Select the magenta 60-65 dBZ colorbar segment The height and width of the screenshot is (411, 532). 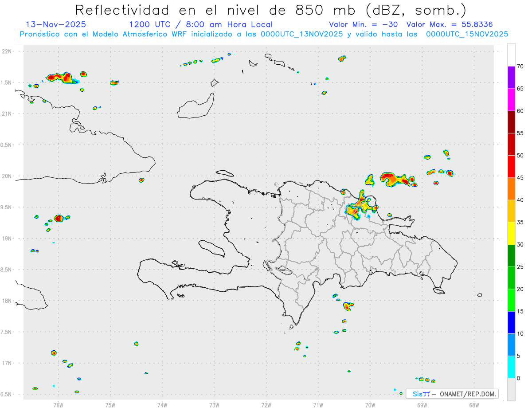511,100
